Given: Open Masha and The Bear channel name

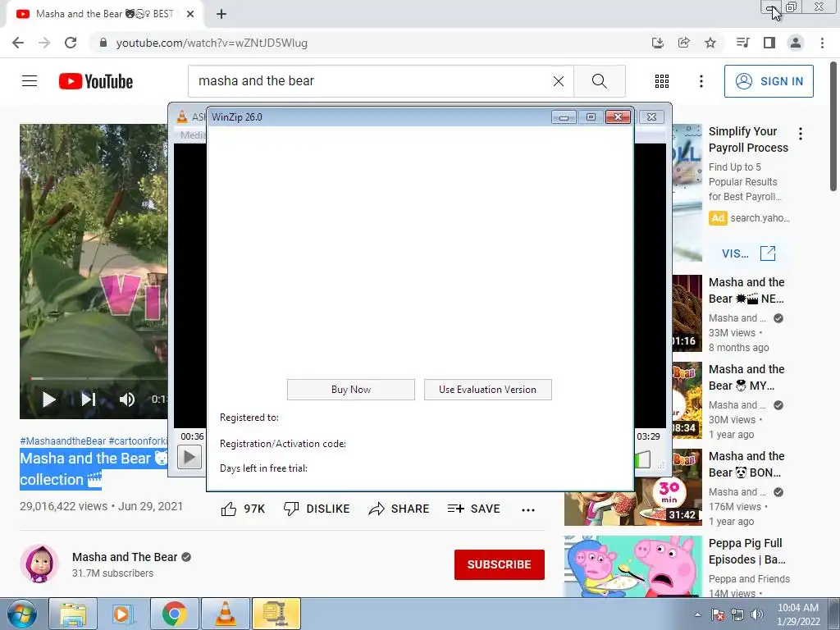Looking at the screenshot, I should click(125, 557).
